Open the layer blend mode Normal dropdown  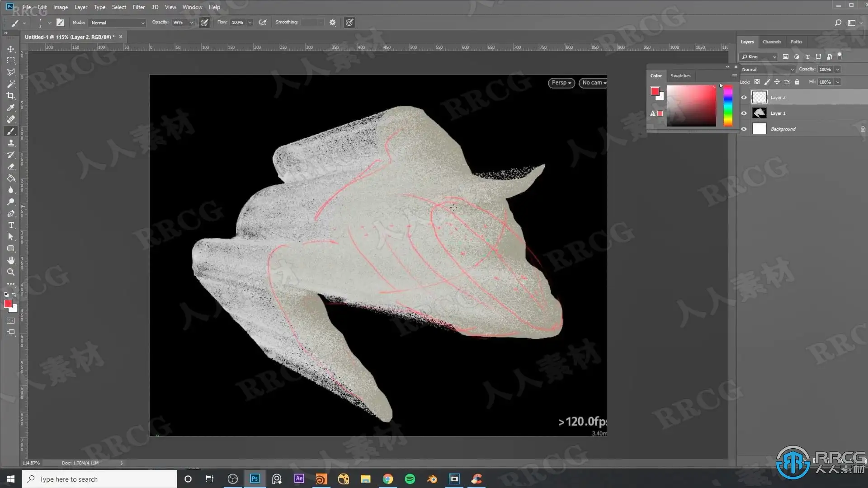[767, 69]
